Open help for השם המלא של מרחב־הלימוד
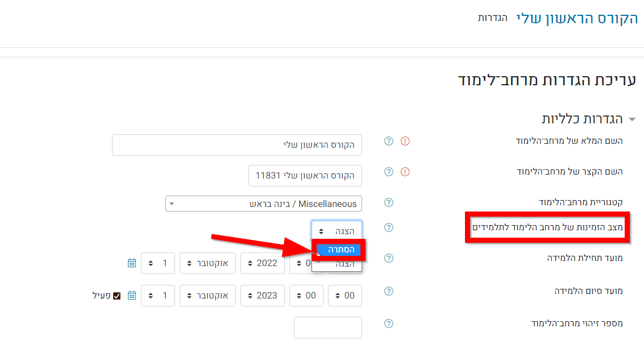644x344 pixels. coord(389,141)
